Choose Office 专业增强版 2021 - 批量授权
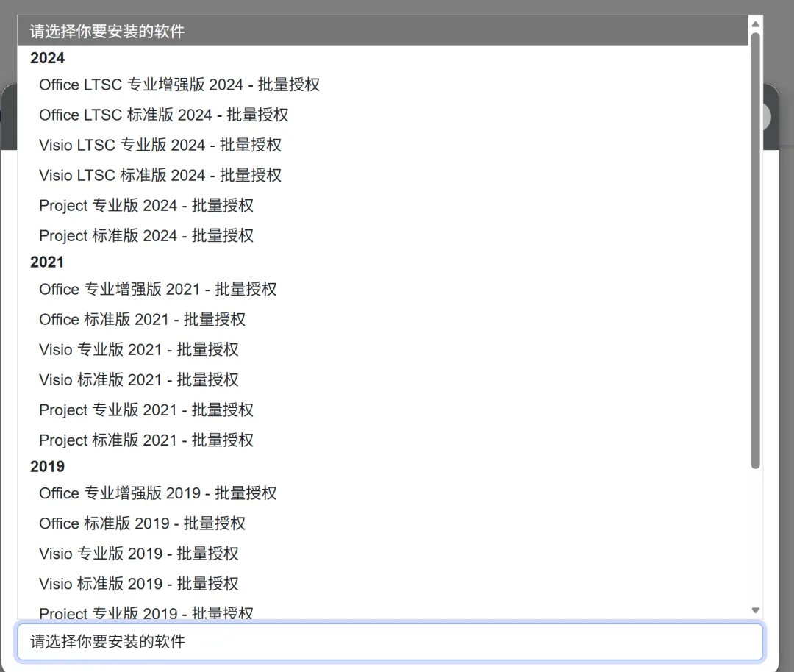The width and height of the screenshot is (794, 672). coord(383,289)
